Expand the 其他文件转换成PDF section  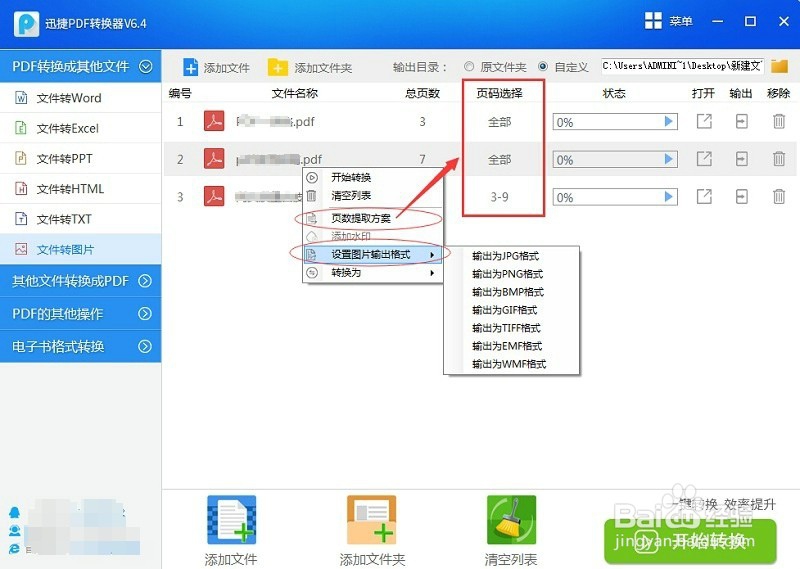pos(145,281)
